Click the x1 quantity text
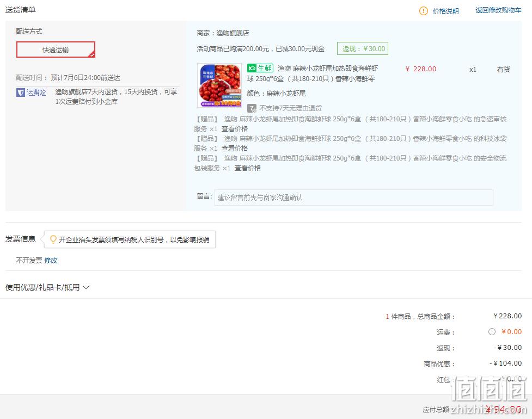 pos(473,70)
